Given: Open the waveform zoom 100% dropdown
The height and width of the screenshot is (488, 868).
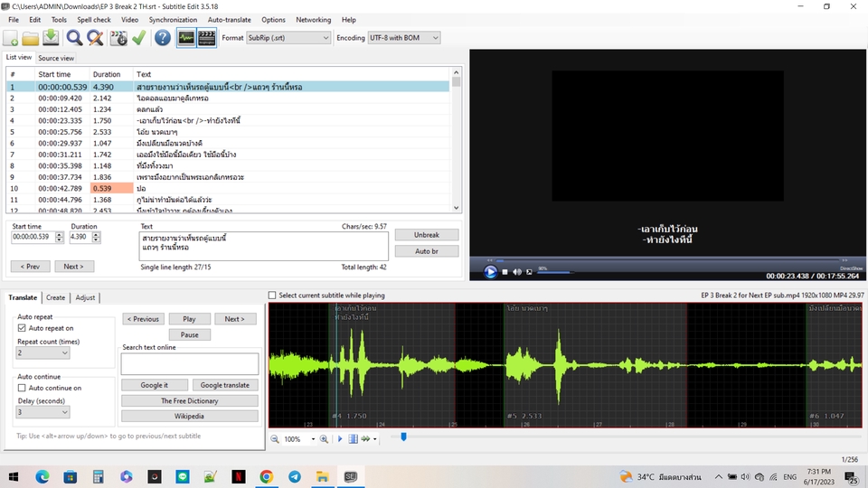Looking at the screenshot, I should click(x=313, y=439).
